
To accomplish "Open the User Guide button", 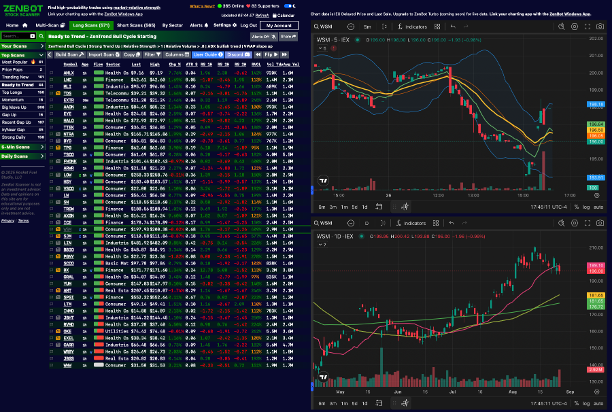I will coord(208,55).
